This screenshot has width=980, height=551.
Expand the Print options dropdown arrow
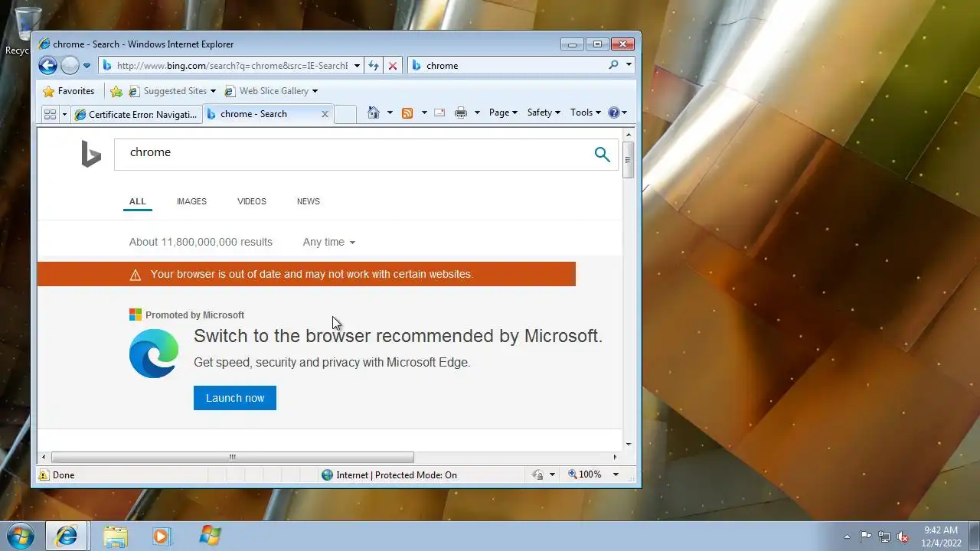pos(477,112)
